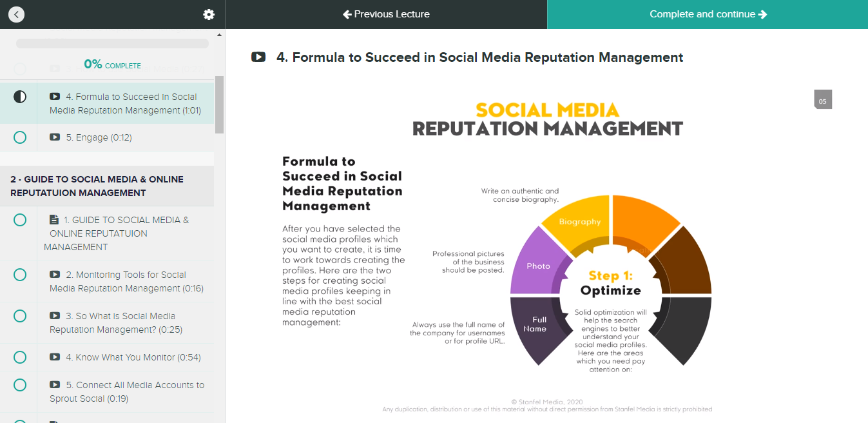This screenshot has height=423, width=868.
Task: Click the video icon next to the main lecture heading
Action: coord(258,57)
